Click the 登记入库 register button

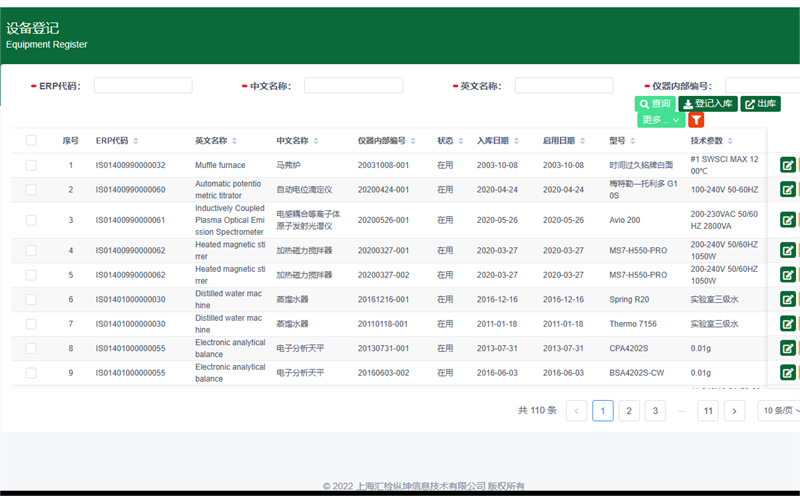708,104
